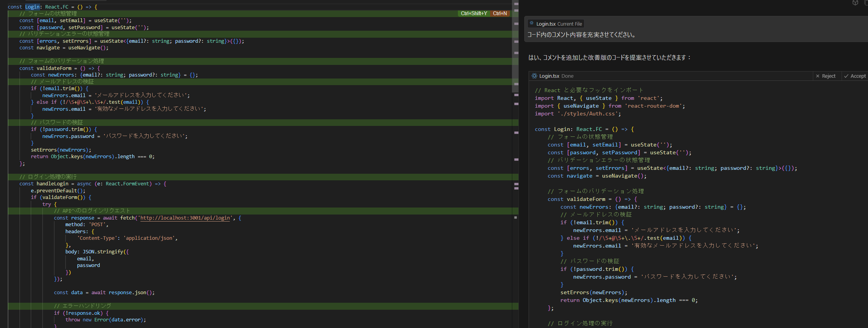This screenshot has height=328, width=868.
Task: Open the Login.tsx Current File context chip
Action: pyautogui.click(x=556, y=24)
